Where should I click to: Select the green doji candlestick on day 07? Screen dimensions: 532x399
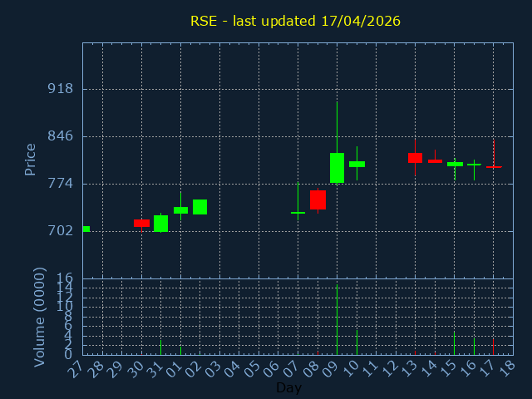[298, 213]
